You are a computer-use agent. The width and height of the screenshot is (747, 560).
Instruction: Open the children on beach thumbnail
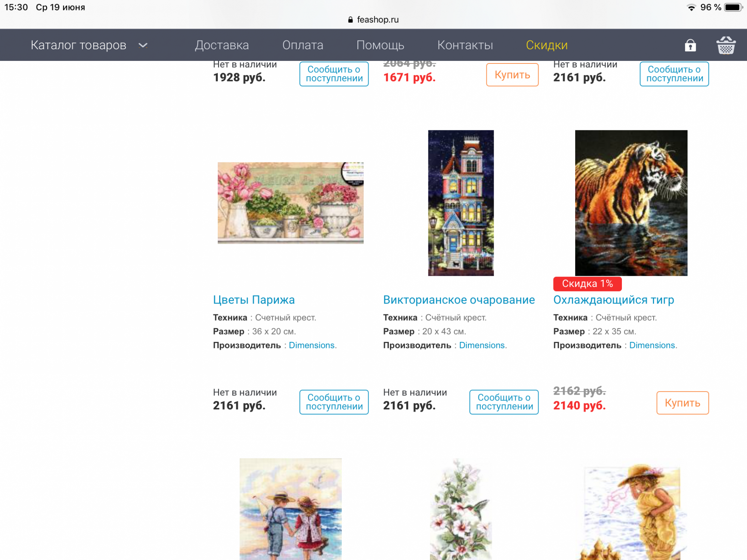click(x=291, y=509)
